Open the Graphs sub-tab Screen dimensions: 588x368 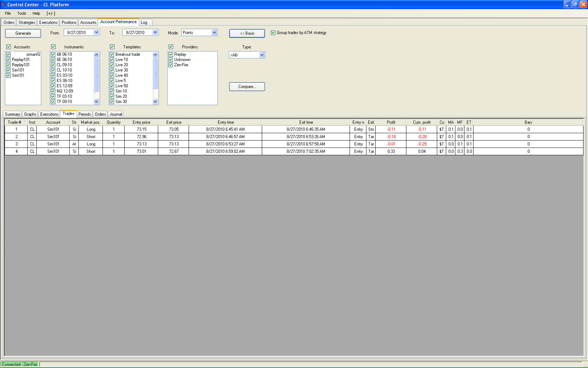tap(30, 114)
